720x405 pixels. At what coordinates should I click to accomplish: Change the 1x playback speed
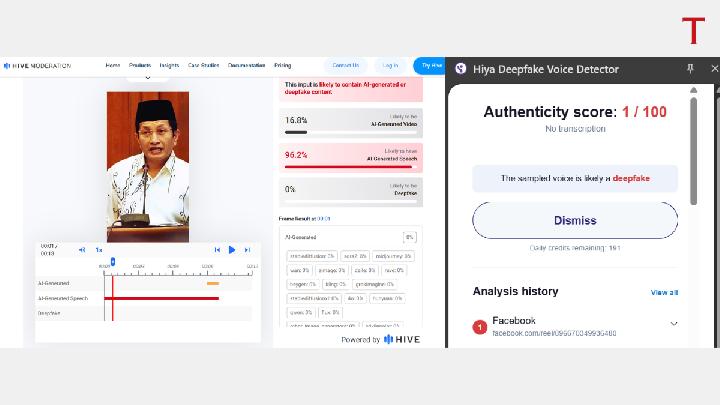(x=99, y=250)
